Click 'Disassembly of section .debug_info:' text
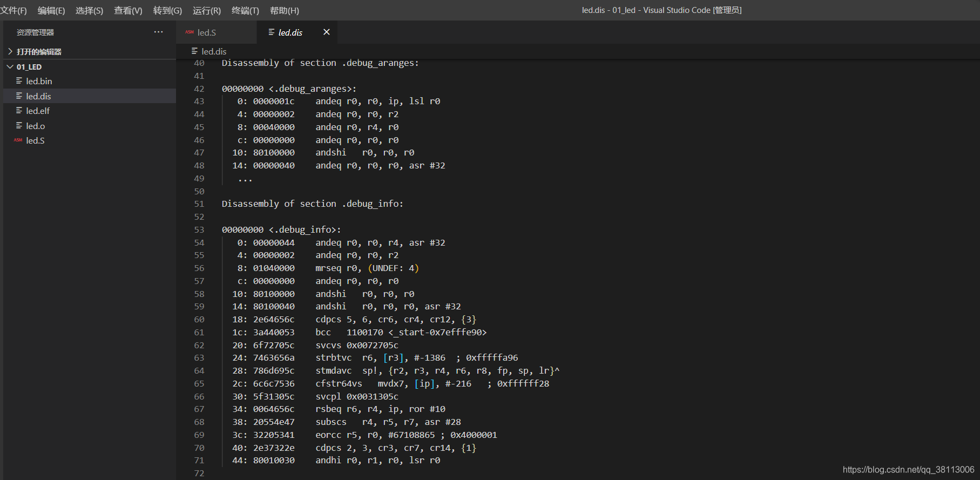The image size is (980, 480). (x=313, y=204)
